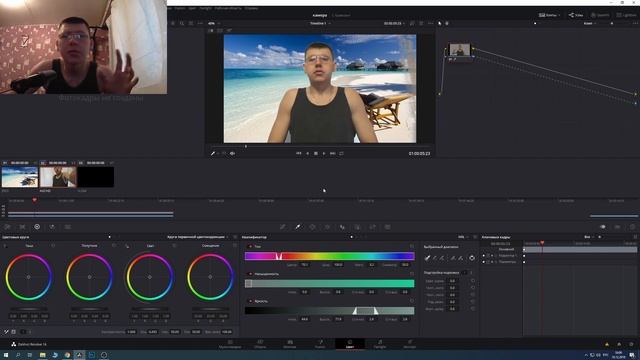640x360 pixels.
Task: Select the Qualifier eyedropper palette icon
Action: click(x=298, y=227)
